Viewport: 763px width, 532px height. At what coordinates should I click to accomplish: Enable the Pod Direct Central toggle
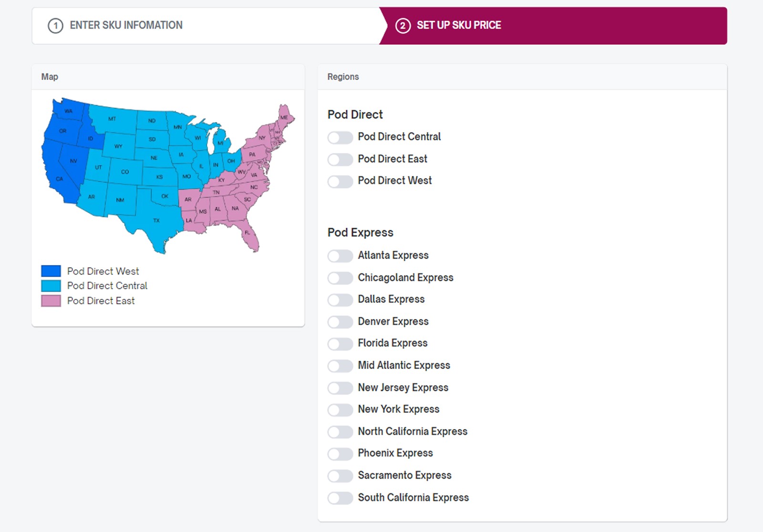tap(340, 138)
